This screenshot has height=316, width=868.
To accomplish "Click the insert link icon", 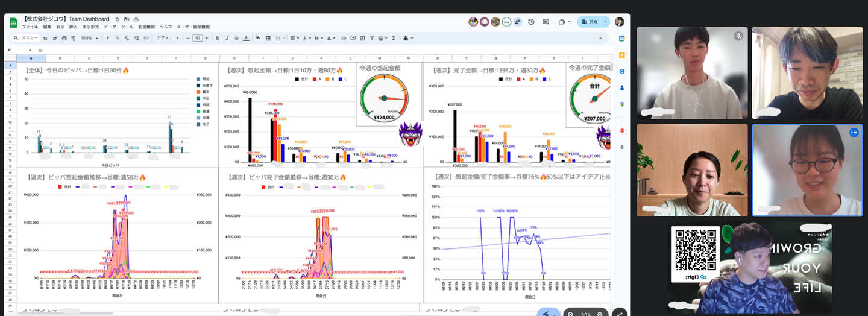I will click(x=344, y=38).
